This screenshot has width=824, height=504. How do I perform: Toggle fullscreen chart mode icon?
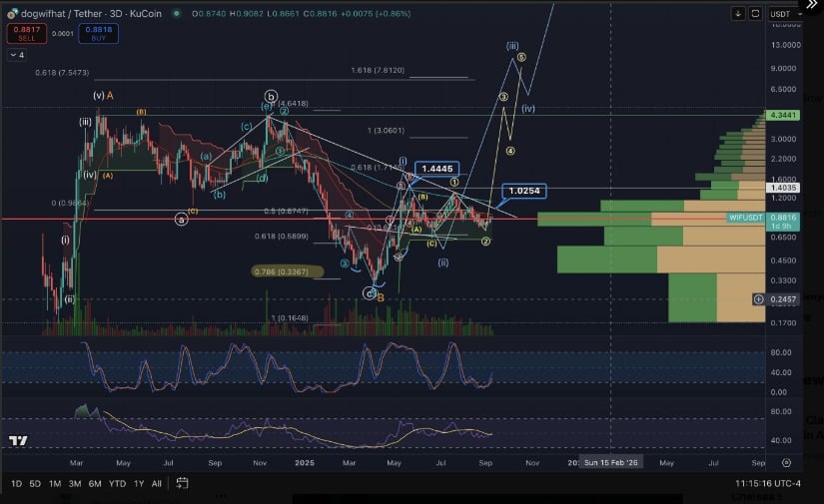click(x=755, y=14)
